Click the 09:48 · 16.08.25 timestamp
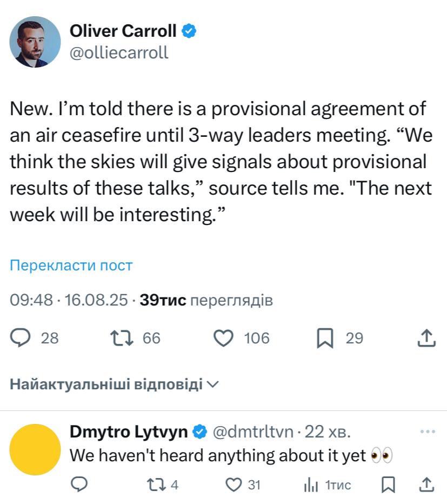Screen dimensions: 447x504 pos(69,300)
